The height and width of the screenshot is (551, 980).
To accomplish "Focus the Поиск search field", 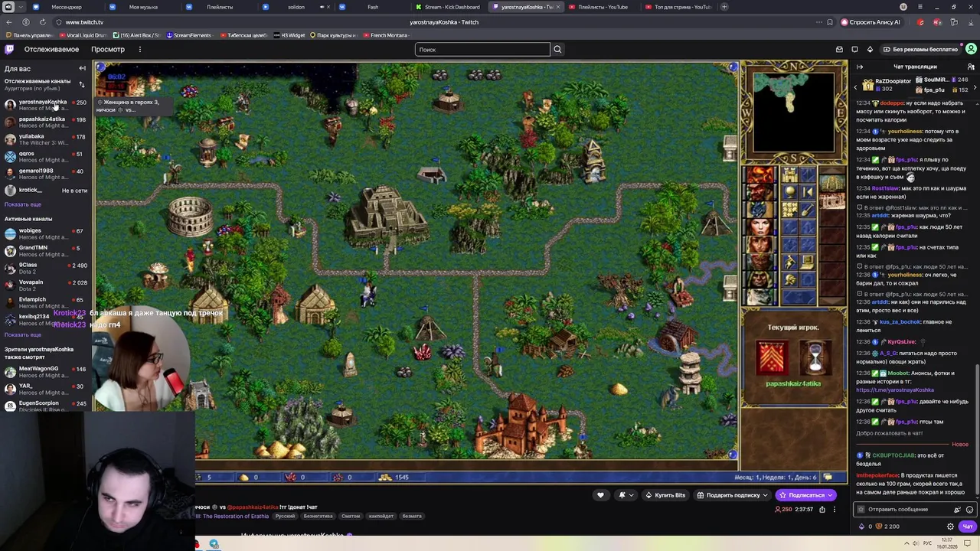I will pyautogui.click(x=482, y=50).
